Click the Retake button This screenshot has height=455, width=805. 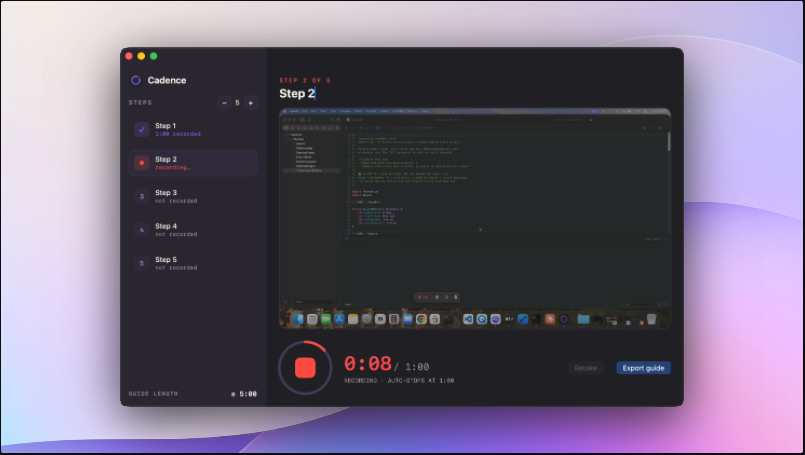click(x=585, y=368)
